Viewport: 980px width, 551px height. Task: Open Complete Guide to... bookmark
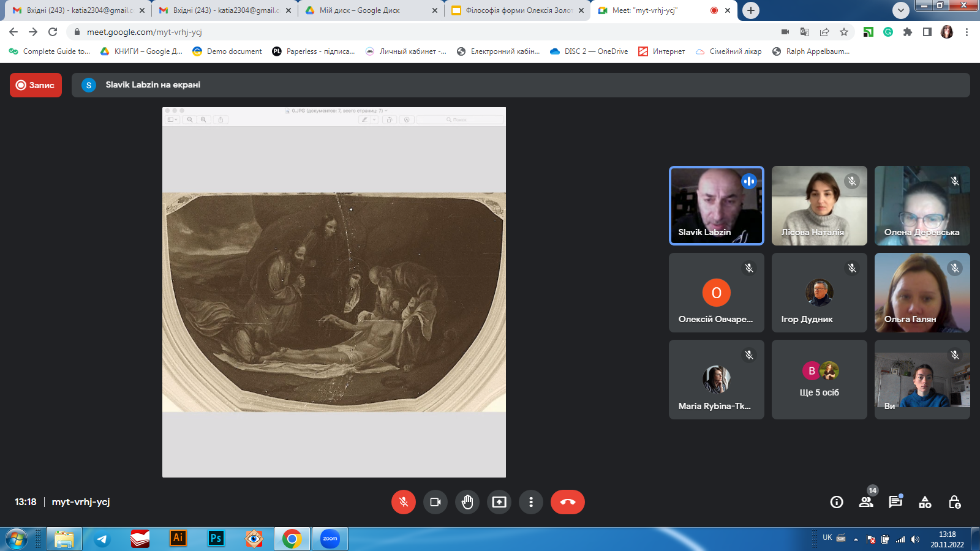(x=50, y=51)
